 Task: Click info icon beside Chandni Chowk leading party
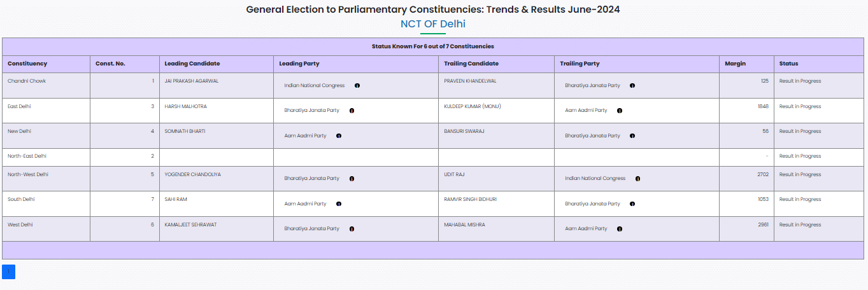(357, 86)
